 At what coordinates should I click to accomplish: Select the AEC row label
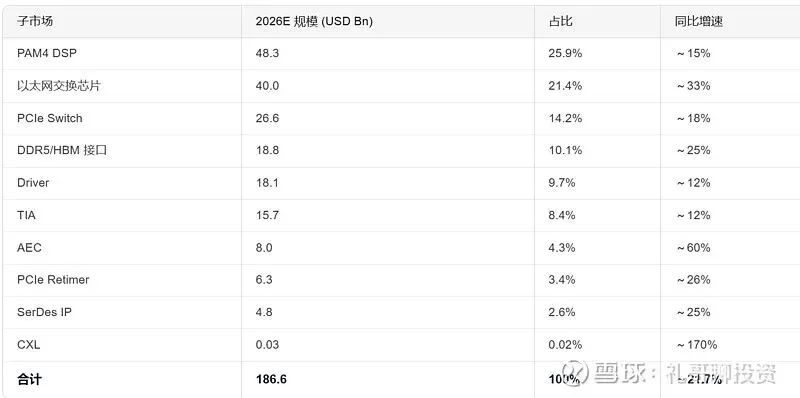point(29,247)
